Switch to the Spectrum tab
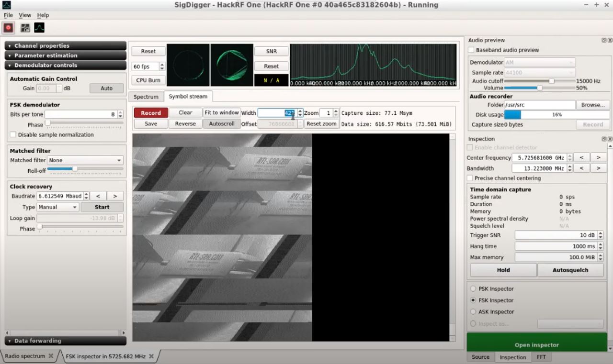 tap(146, 97)
